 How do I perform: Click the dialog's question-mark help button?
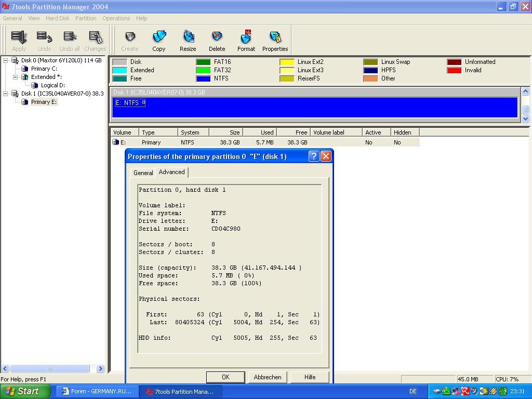(314, 156)
